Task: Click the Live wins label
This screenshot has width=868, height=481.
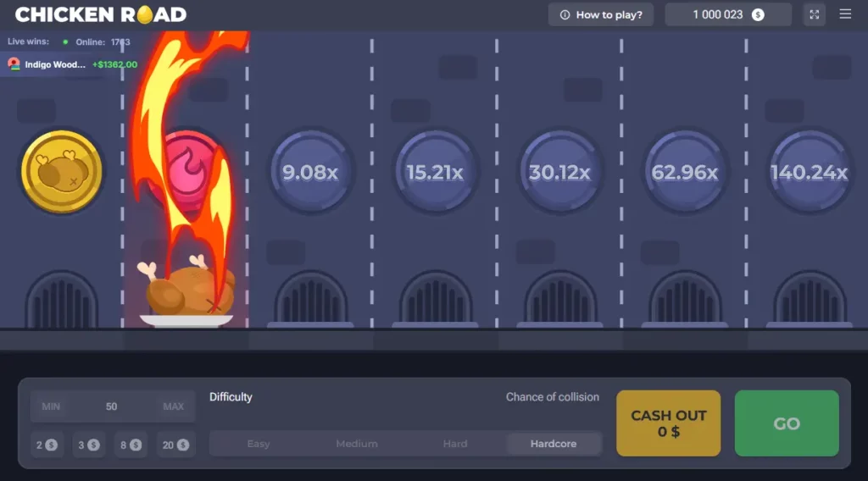Action: 28,41
